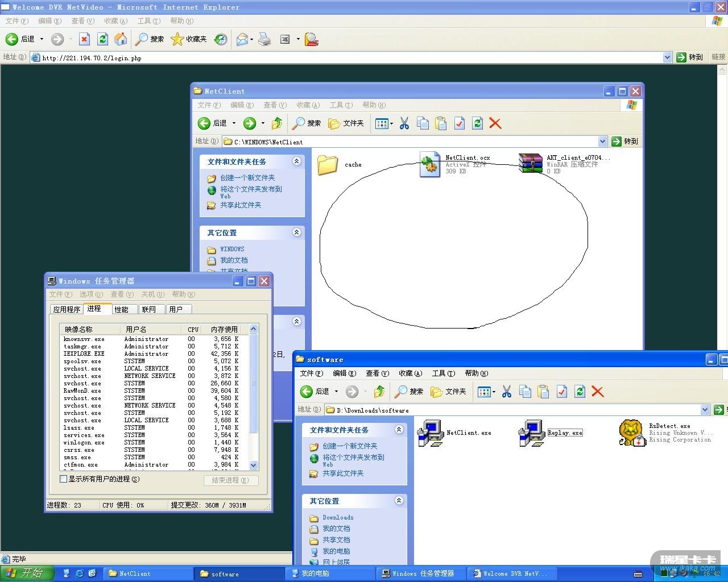This screenshot has height=582, width=728.
Task: Click the 开始 Start button on taskbar
Action: (x=27, y=573)
